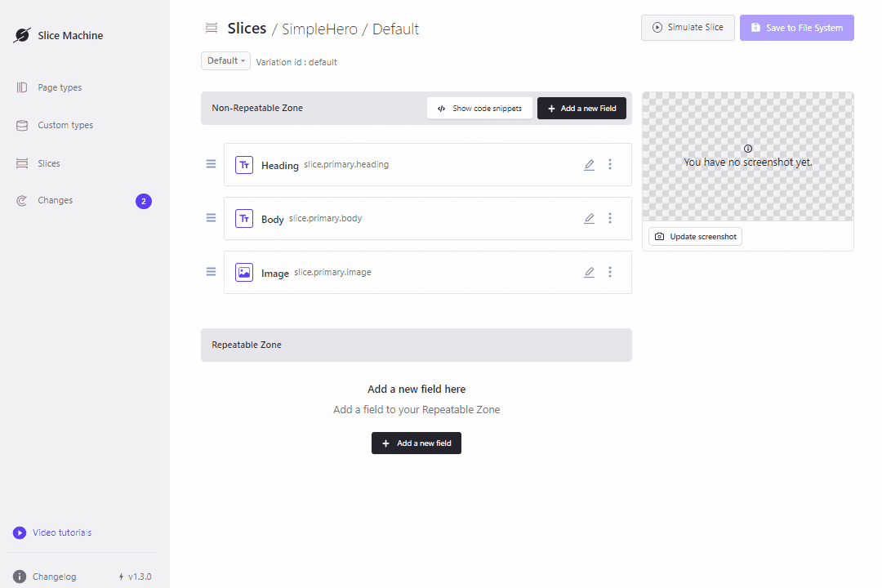The height and width of the screenshot is (588, 882).
Task: Open the three-dot menu on the Body field
Action: point(610,218)
